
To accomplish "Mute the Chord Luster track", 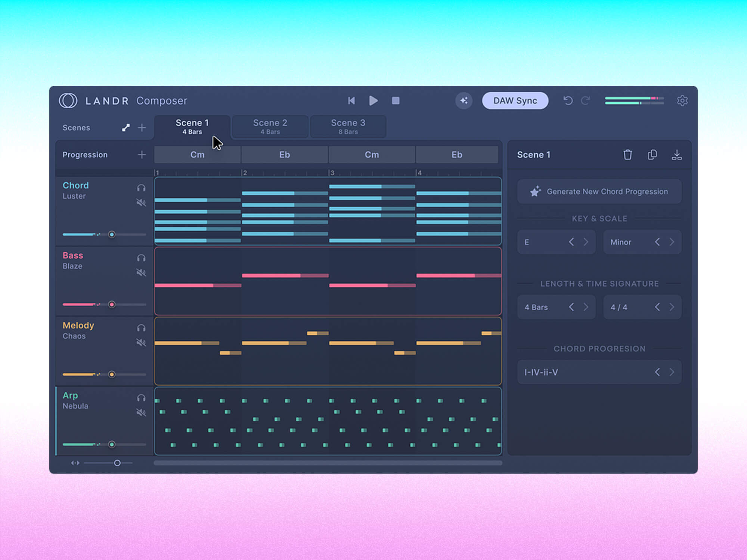I will [x=141, y=203].
